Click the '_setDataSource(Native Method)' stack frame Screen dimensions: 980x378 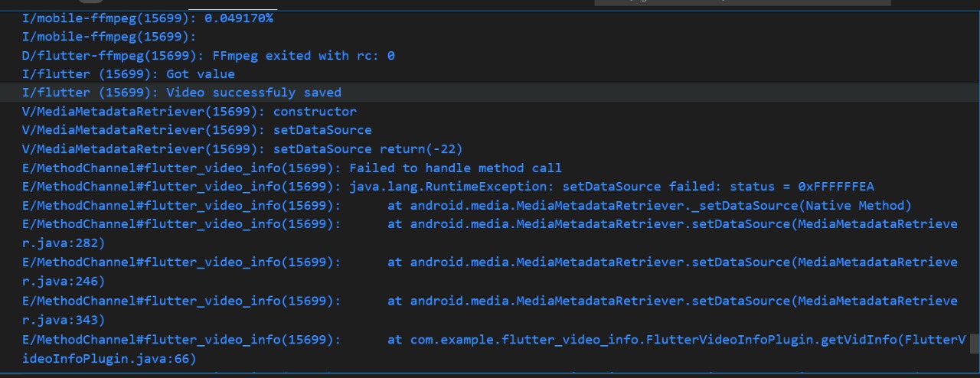coord(467,205)
